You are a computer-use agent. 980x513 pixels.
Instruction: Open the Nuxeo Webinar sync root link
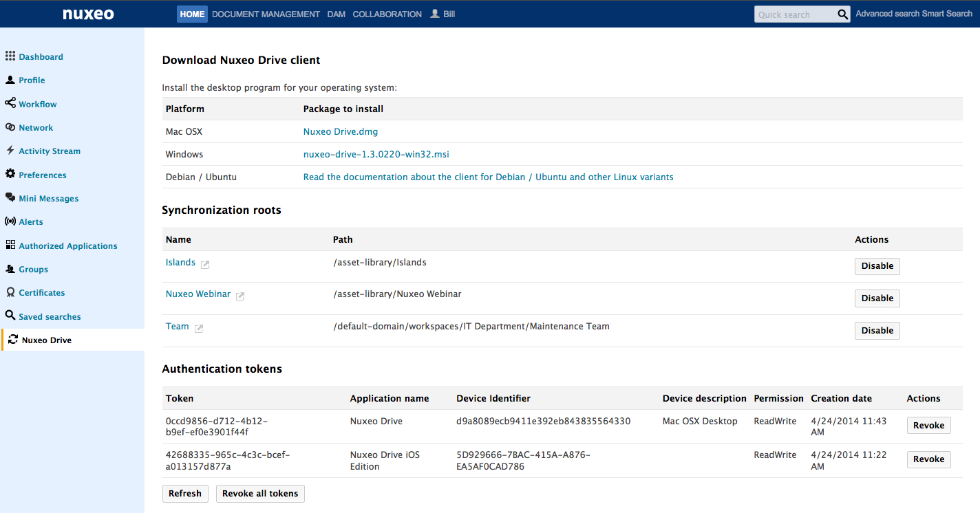tap(198, 294)
